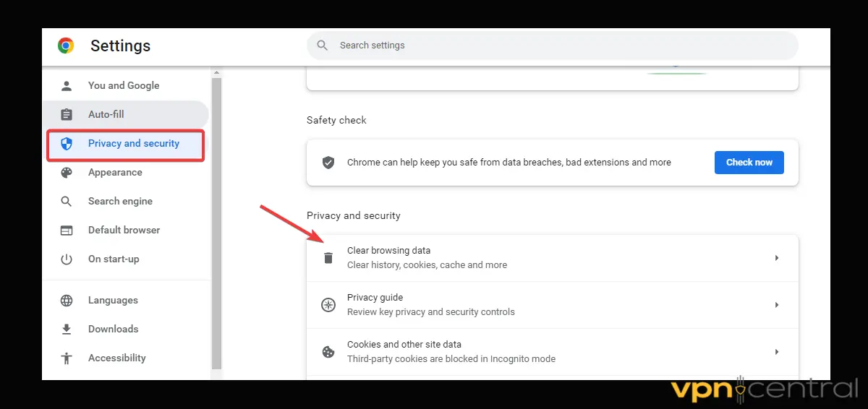
Task: Expand the Privacy guide row arrow
Action: (x=776, y=305)
